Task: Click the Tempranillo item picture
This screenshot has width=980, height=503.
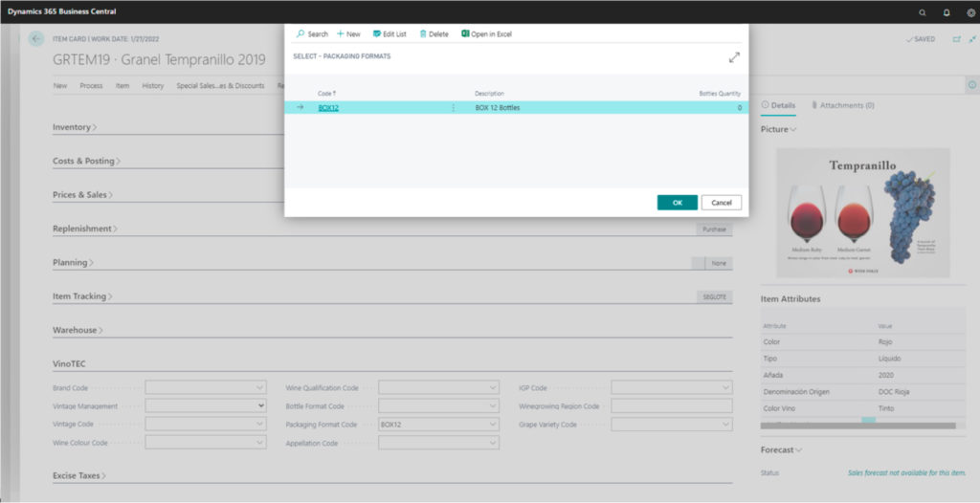Action: pos(862,212)
